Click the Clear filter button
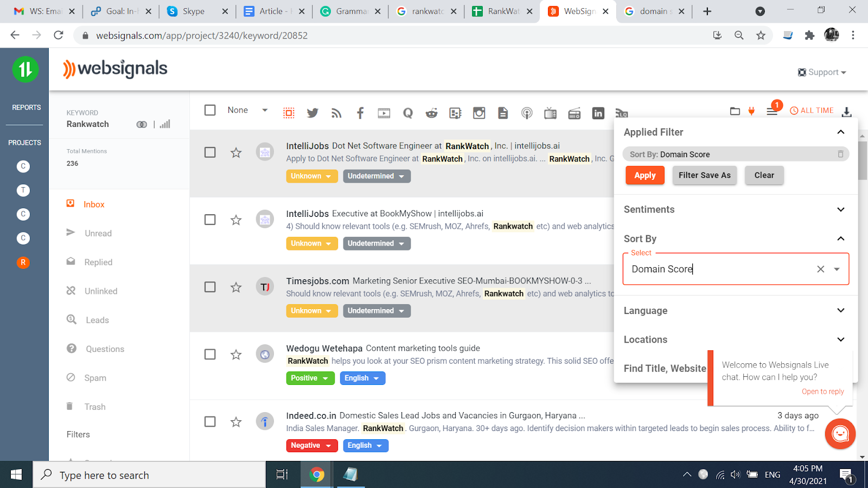The width and height of the screenshot is (868, 488). click(764, 175)
